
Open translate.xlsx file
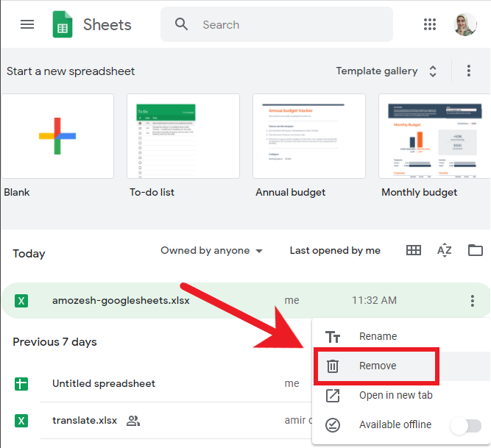click(85, 421)
